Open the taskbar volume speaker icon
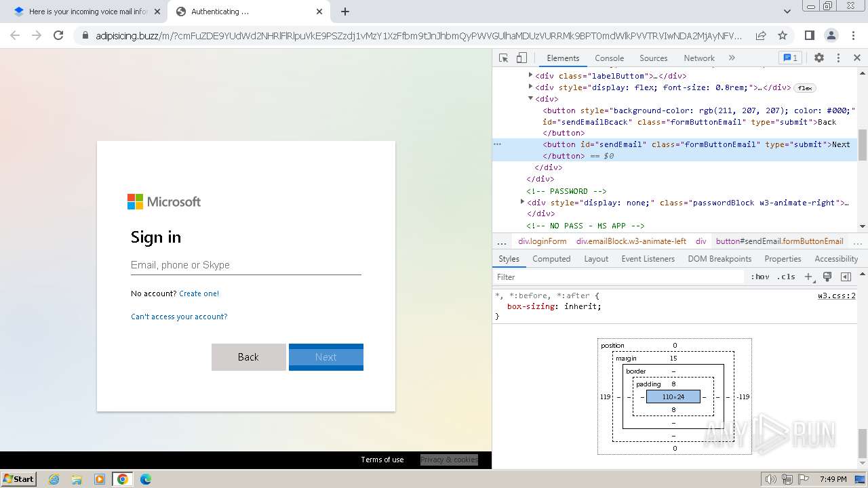Viewport: 868px width, 488px height. (771, 479)
